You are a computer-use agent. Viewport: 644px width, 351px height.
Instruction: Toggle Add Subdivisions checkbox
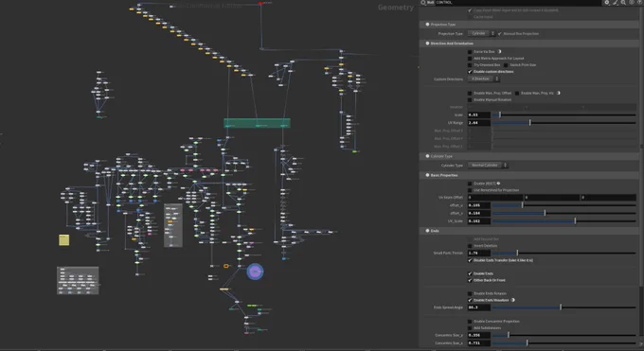470,328
